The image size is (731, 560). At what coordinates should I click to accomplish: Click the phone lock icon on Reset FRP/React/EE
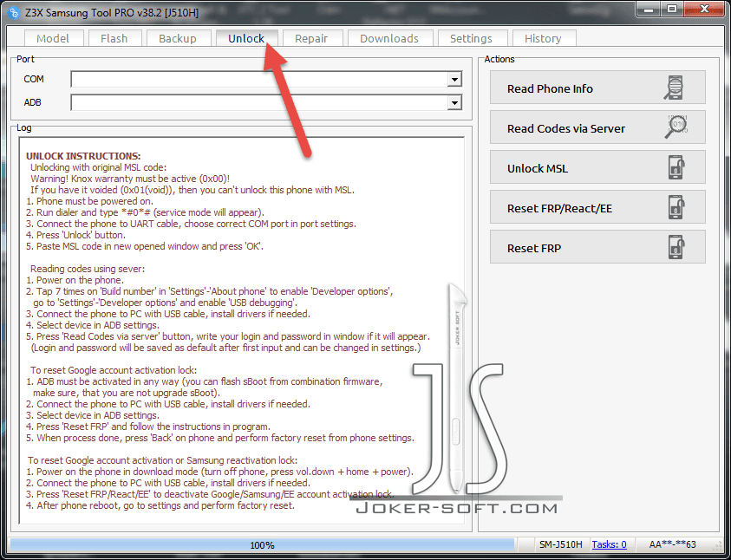[676, 207]
